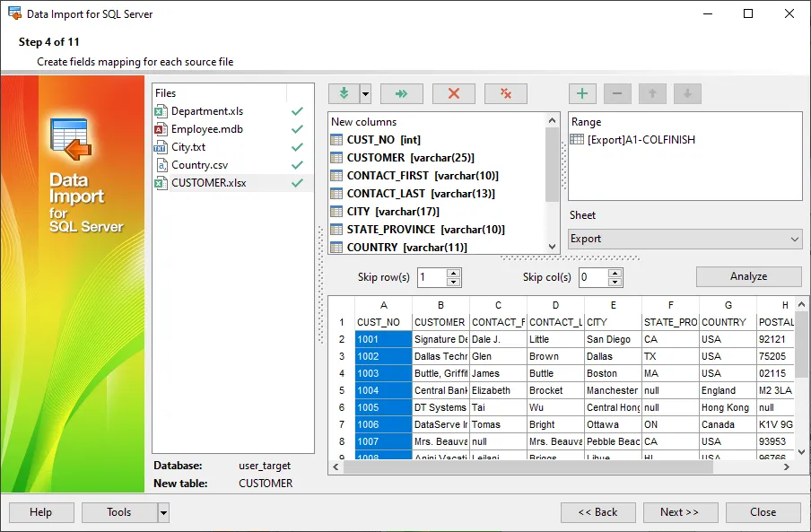
Task: Open the Tools button dropdown arrow
Action: point(163,513)
